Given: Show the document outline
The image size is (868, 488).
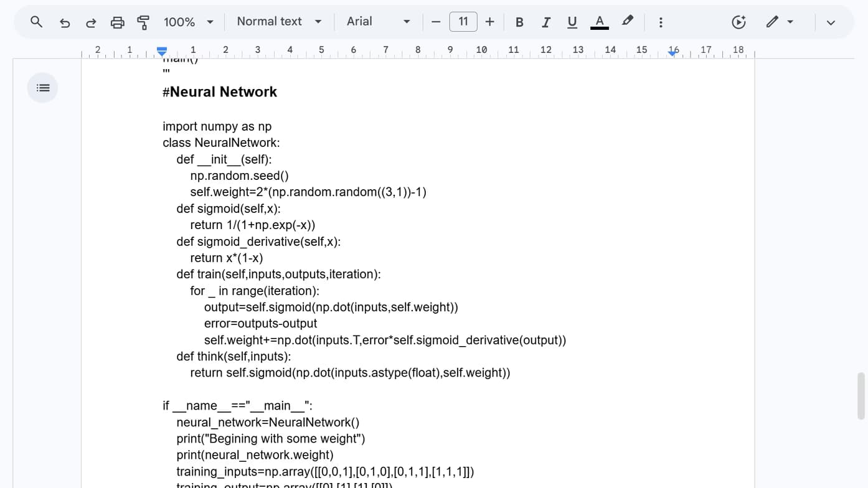Looking at the screenshot, I should 42,87.
